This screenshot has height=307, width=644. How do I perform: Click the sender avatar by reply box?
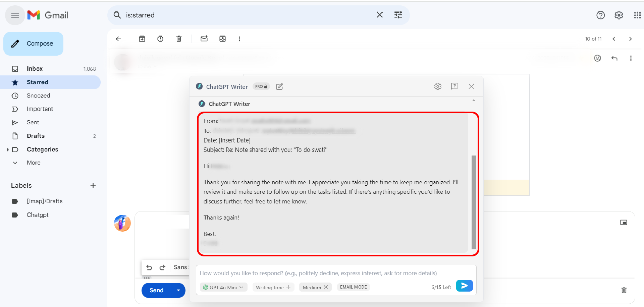point(122,223)
